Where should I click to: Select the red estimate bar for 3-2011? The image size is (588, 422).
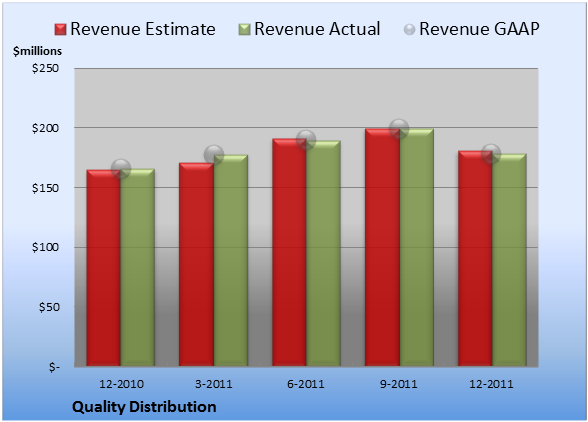point(196,264)
